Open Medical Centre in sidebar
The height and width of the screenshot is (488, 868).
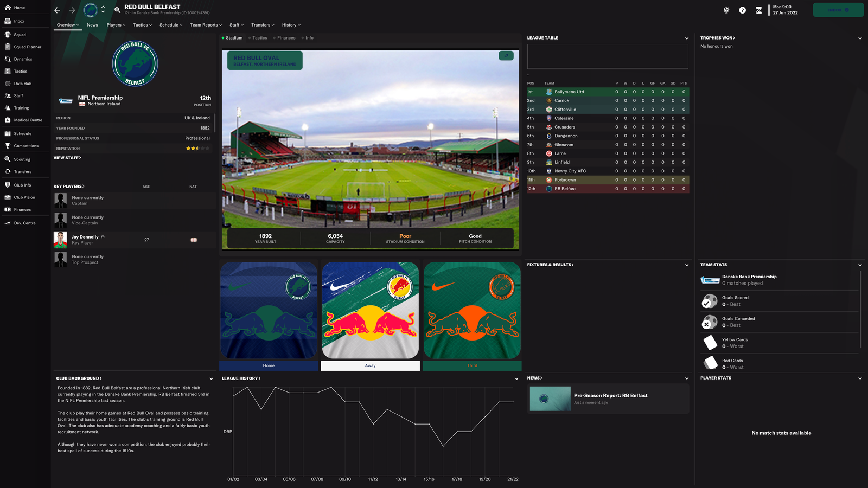coord(28,120)
